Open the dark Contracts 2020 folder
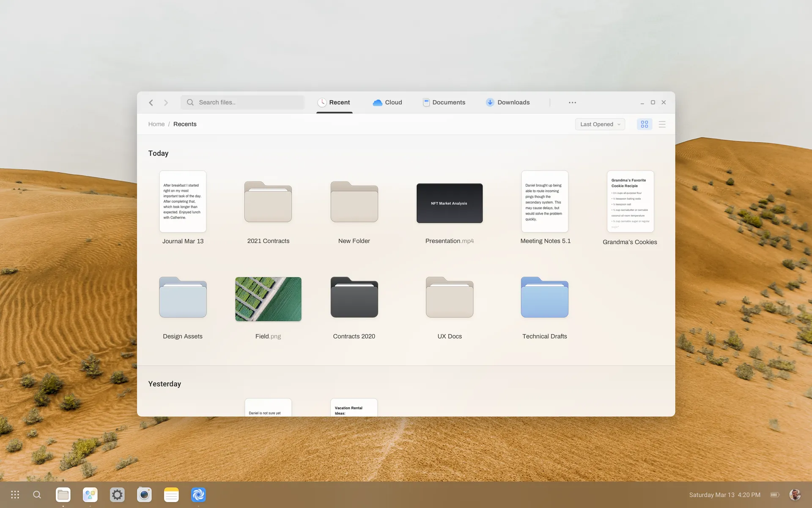812x508 pixels. (354, 297)
